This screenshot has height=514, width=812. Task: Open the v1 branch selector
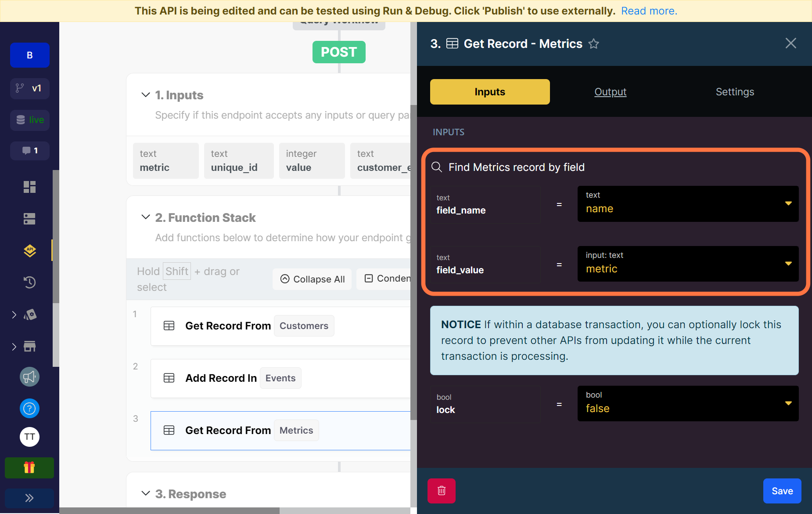(30, 88)
